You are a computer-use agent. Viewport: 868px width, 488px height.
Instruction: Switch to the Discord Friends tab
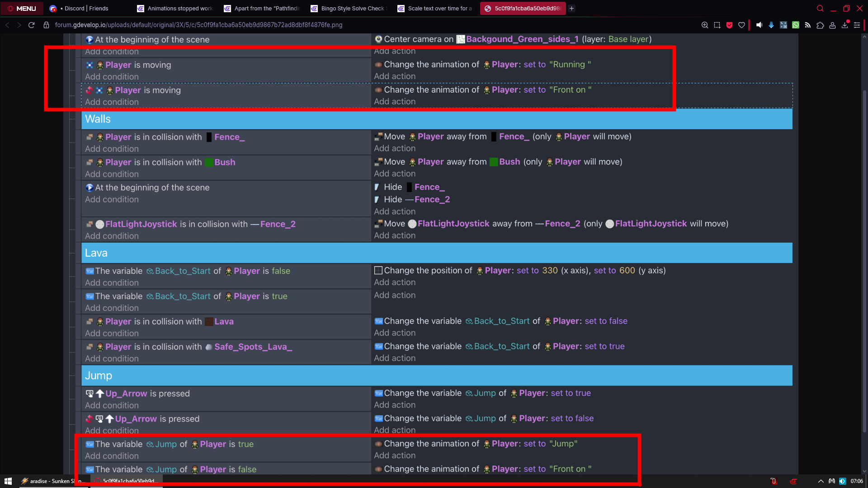[81, 8]
